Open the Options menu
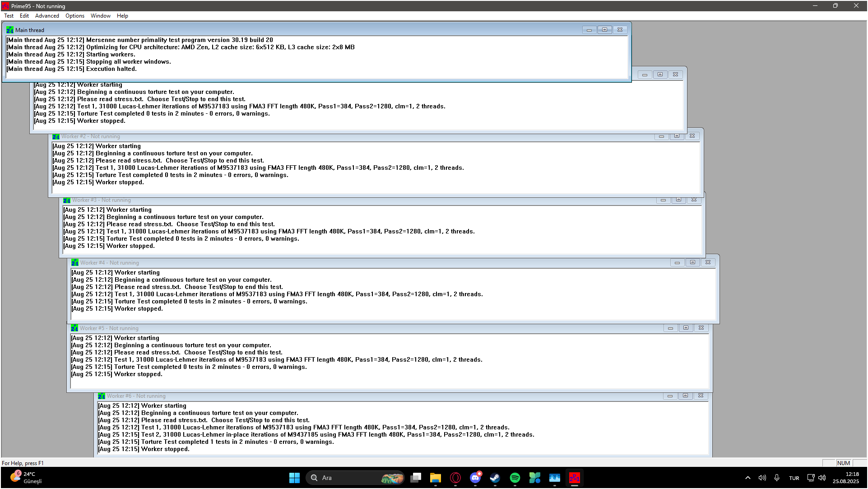868x489 pixels. (x=75, y=16)
